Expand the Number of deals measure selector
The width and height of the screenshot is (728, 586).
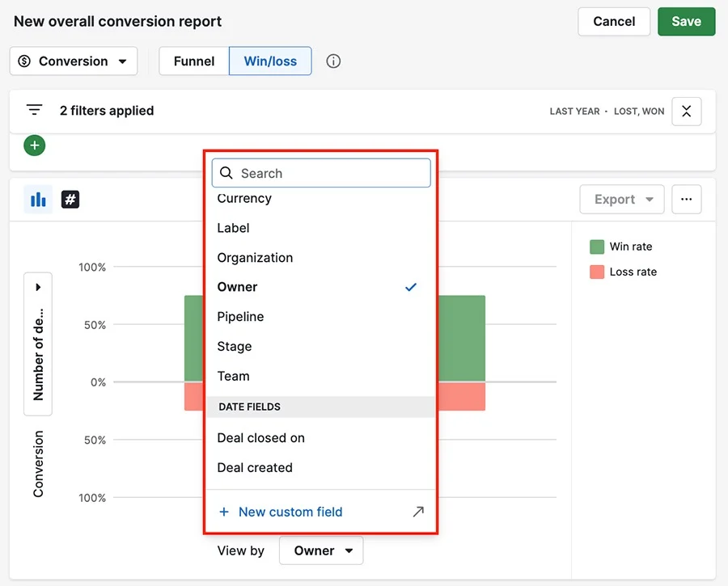pos(38,344)
